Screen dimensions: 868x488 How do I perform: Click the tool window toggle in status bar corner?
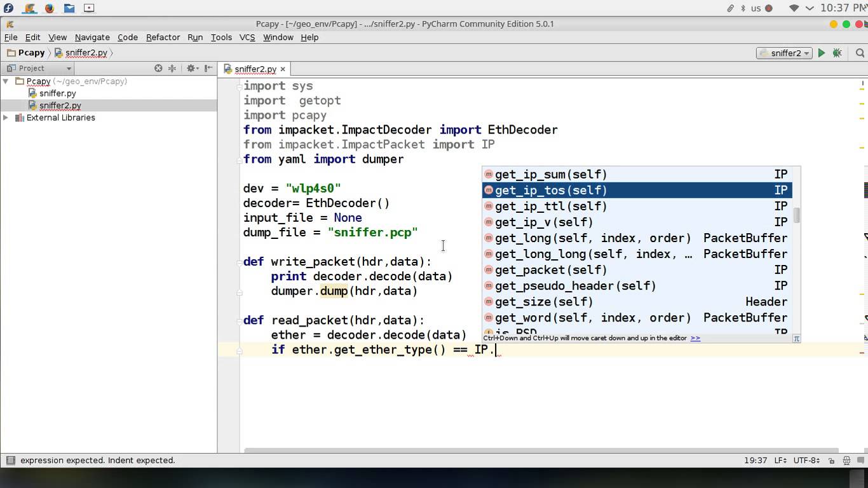10,460
